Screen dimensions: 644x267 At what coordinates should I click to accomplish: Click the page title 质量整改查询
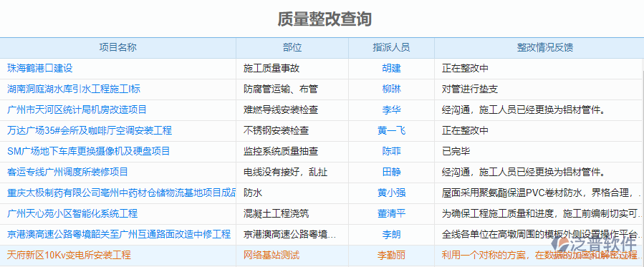pos(325,19)
